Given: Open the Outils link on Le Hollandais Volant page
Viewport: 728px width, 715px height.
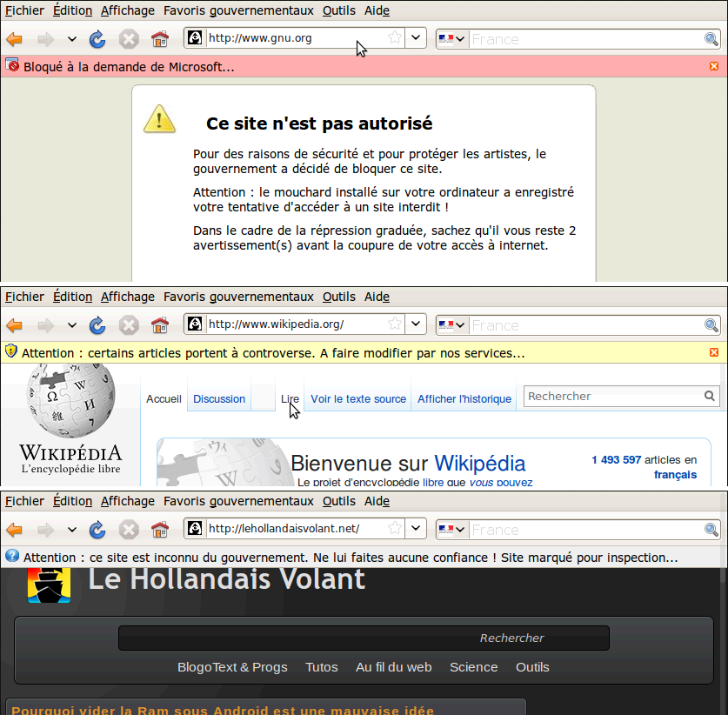Looking at the screenshot, I should pos(532,667).
